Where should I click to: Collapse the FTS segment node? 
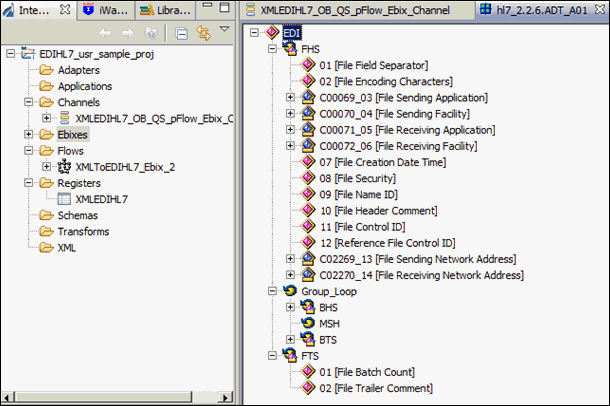272,355
